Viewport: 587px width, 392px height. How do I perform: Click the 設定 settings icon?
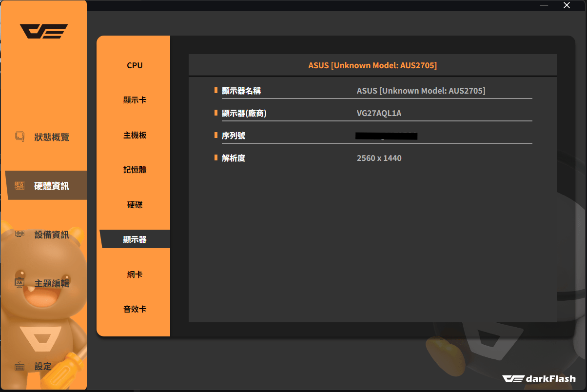[x=20, y=366]
